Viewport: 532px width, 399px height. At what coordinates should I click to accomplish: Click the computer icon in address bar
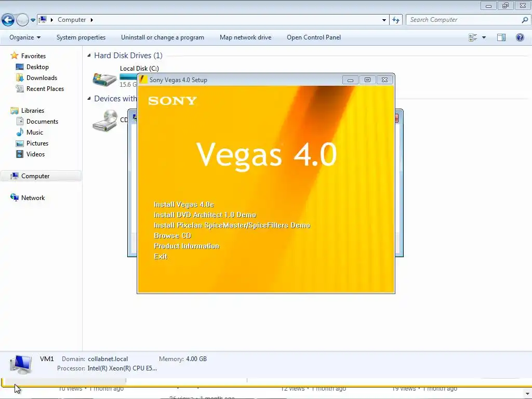[x=43, y=20]
